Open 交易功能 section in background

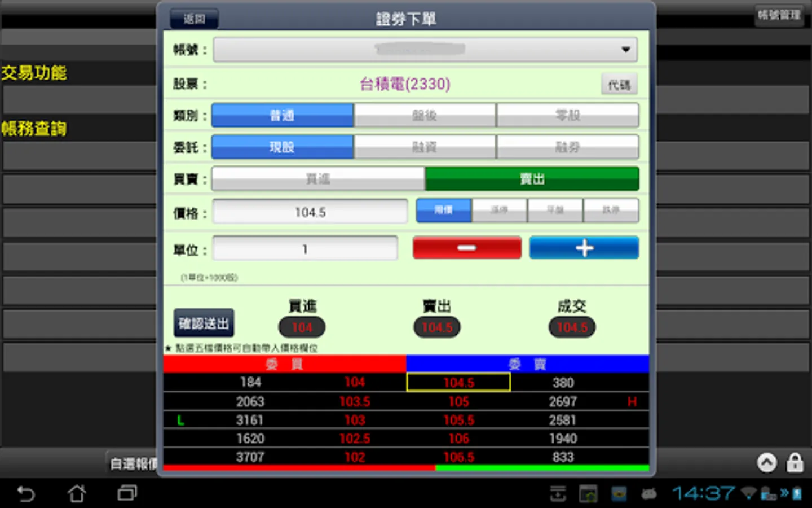(34, 73)
